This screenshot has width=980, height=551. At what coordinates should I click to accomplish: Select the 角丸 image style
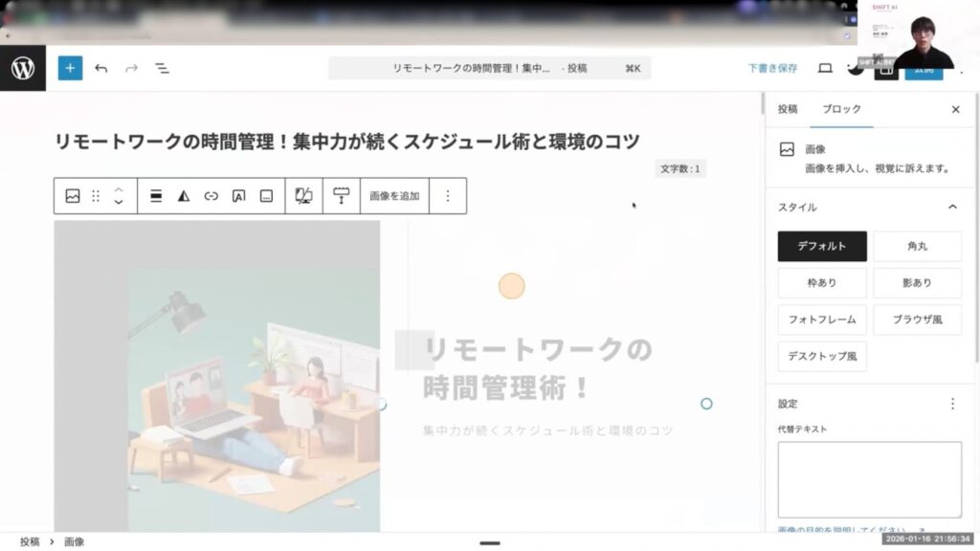point(917,246)
